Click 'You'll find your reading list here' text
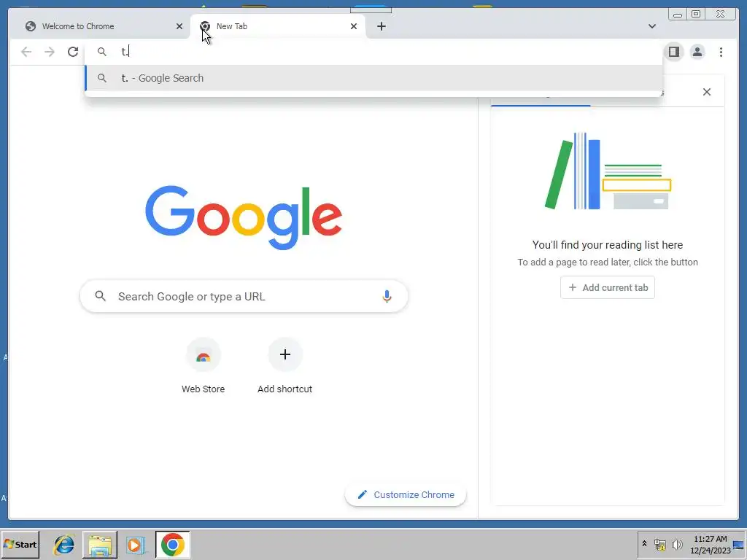This screenshot has width=747, height=560. tap(608, 245)
